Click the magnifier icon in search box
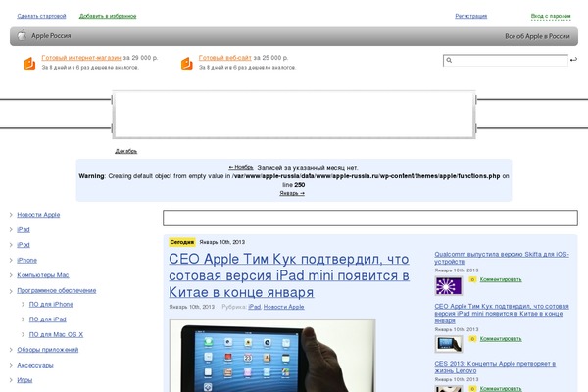Screen dimensions: 588x392 pos(449,60)
